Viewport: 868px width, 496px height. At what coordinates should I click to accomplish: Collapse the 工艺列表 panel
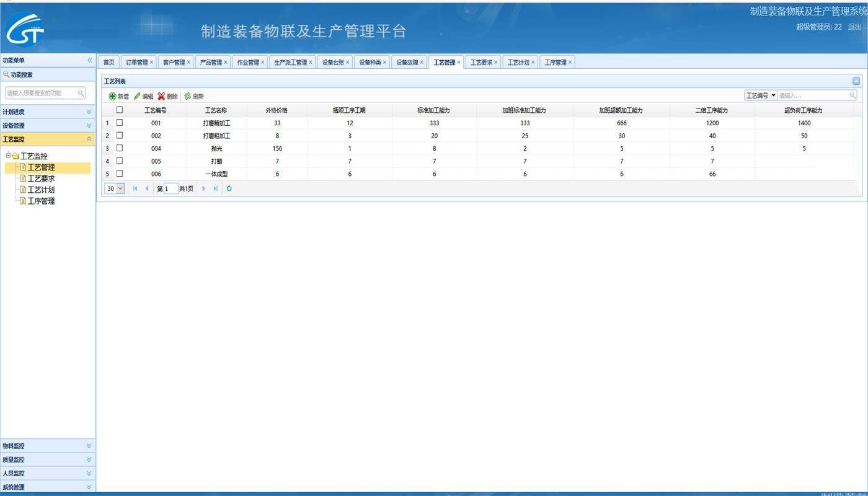tap(856, 81)
